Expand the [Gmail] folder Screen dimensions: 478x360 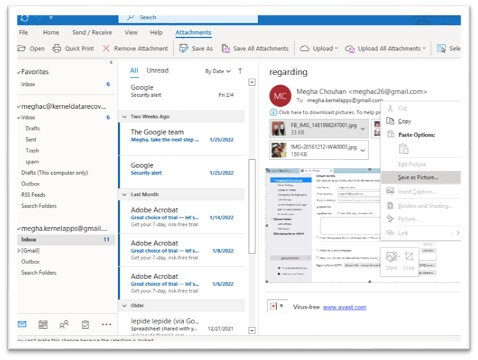tap(19, 251)
